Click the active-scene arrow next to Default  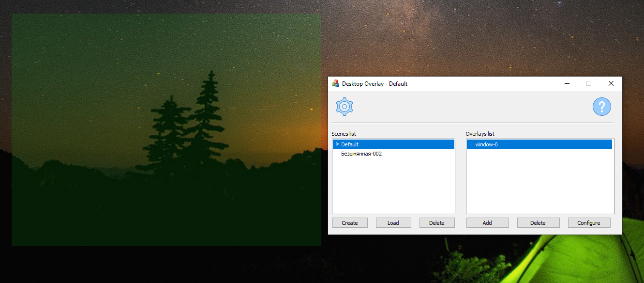(337, 144)
